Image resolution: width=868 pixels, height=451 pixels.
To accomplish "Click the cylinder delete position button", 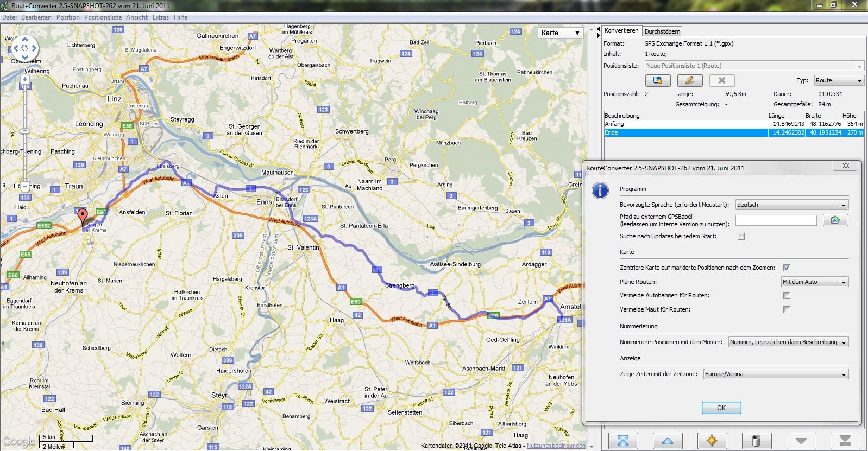I will pyautogui.click(x=756, y=441).
